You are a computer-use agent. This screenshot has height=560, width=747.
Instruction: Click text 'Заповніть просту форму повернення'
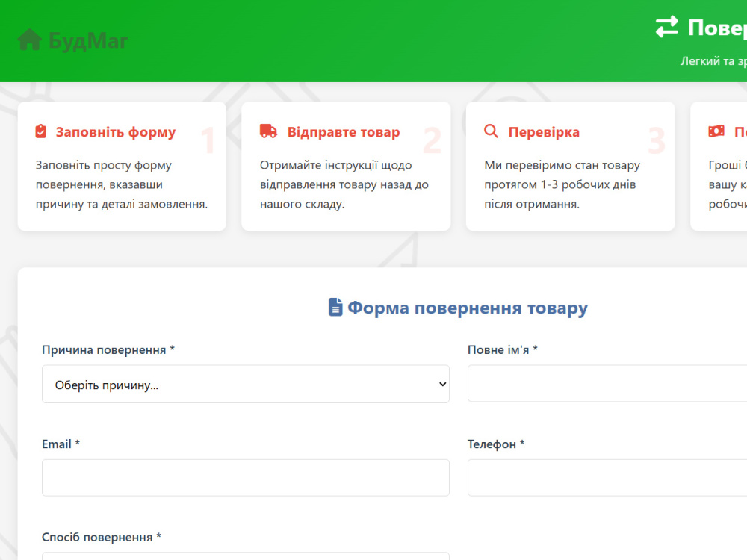coord(104,175)
